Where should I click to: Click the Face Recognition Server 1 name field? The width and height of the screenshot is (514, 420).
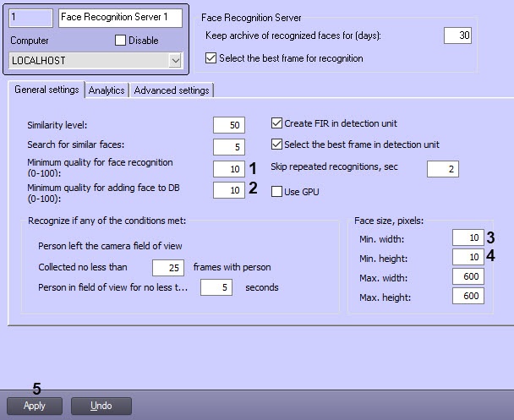click(x=120, y=19)
